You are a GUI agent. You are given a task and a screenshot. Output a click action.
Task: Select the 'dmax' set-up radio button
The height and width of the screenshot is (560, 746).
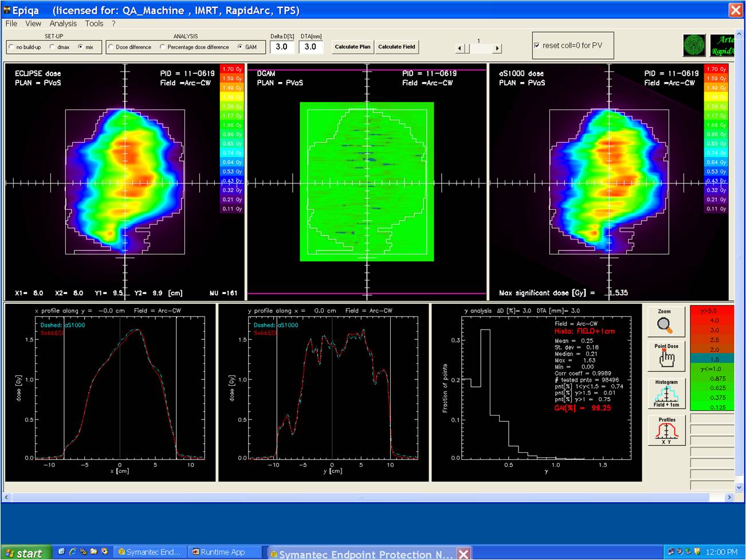pos(53,47)
